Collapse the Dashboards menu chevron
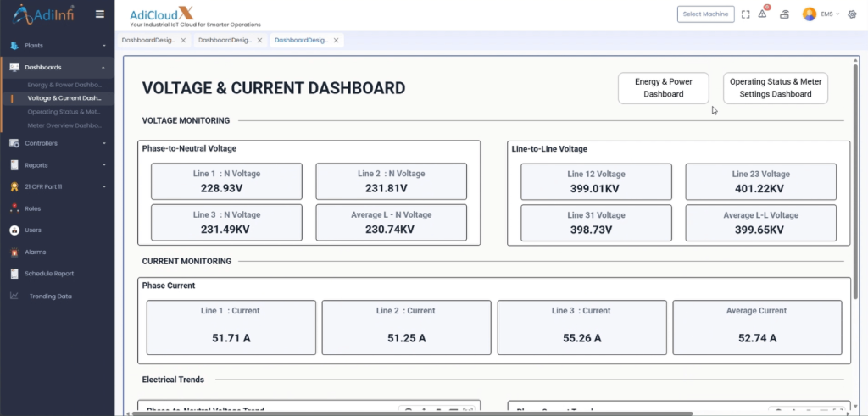 [x=104, y=67]
